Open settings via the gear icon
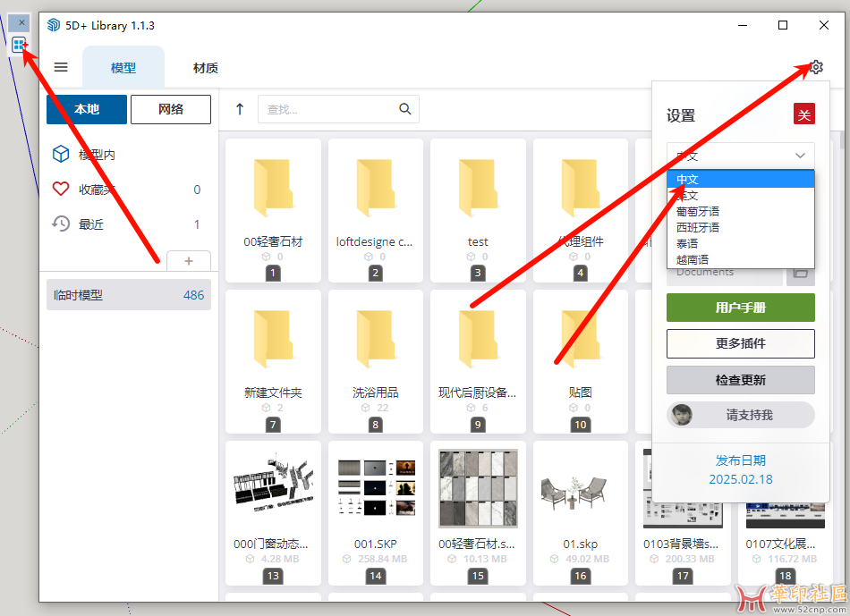The height and width of the screenshot is (616, 850). click(x=815, y=67)
